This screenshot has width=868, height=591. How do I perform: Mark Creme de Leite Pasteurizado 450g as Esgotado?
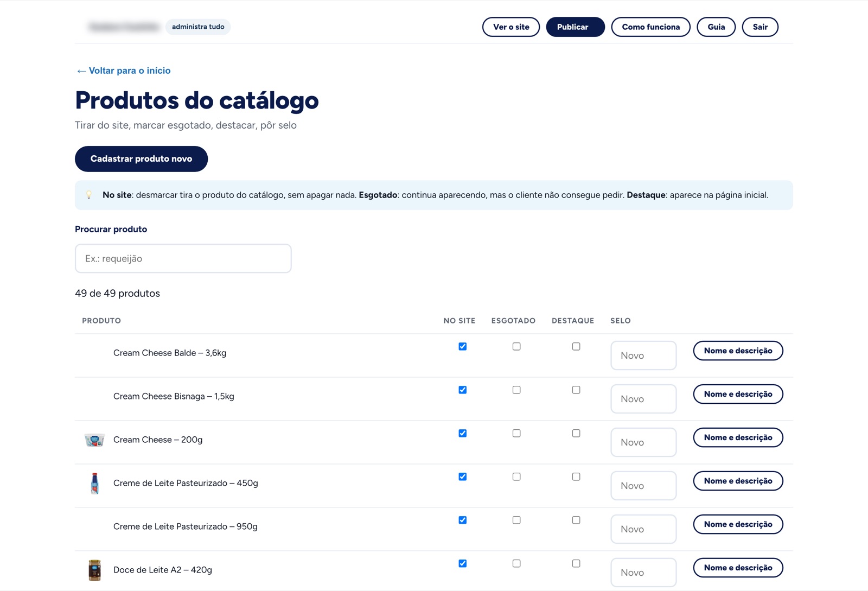point(516,476)
